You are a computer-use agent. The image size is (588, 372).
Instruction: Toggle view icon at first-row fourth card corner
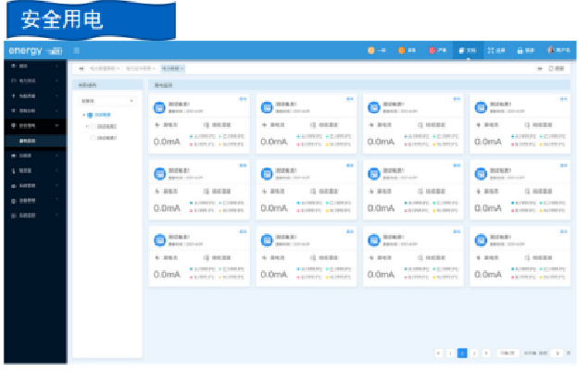coord(564,99)
